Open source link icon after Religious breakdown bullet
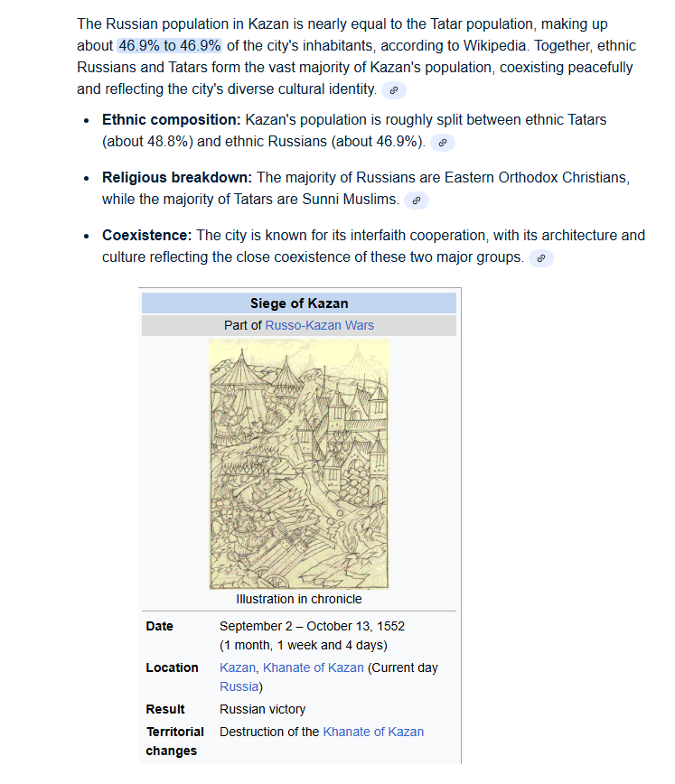 (x=417, y=201)
